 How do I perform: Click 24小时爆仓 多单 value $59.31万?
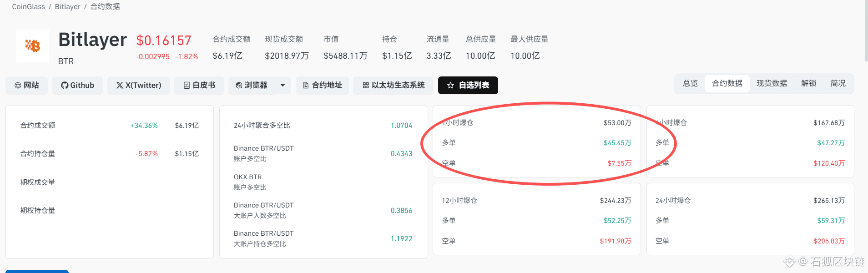tap(831, 221)
